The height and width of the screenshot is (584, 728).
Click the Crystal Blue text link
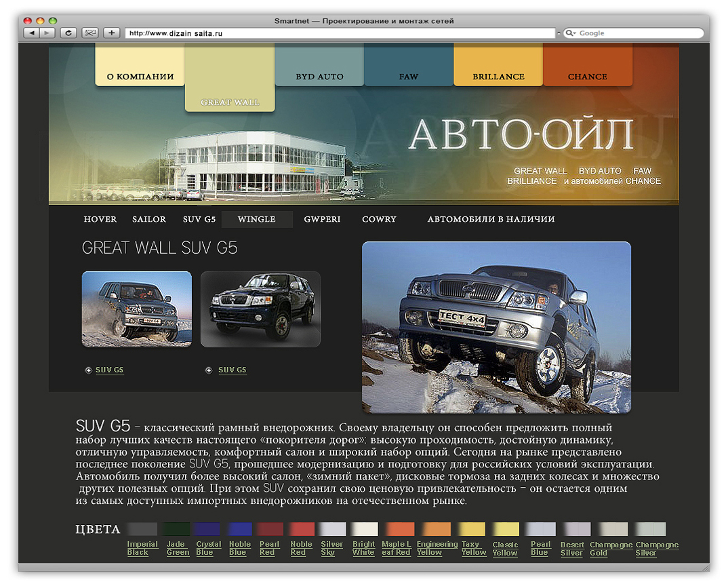(209, 548)
